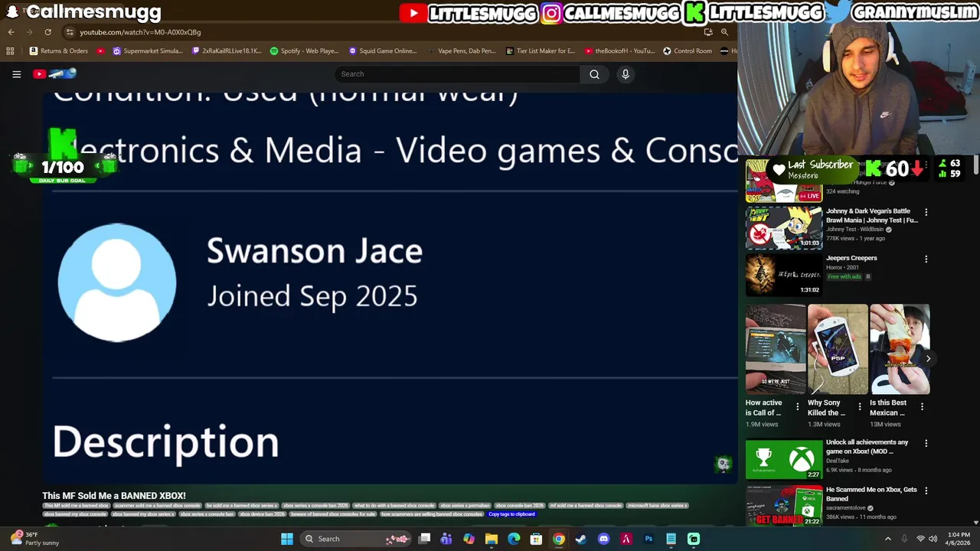The image size is (980, 551).
Task: Open the YouTube hamburger guide menu
Action: (x=16, y=74)
